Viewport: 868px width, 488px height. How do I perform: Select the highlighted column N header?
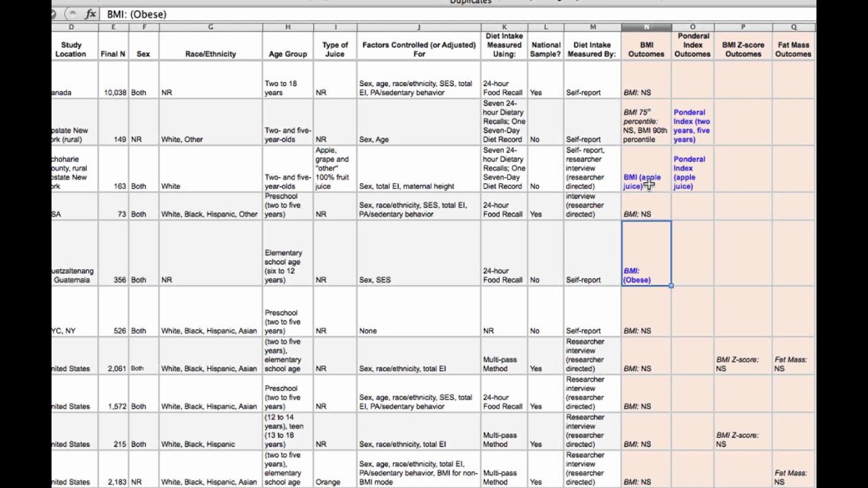pyautogui.click(x=646, y=27)
